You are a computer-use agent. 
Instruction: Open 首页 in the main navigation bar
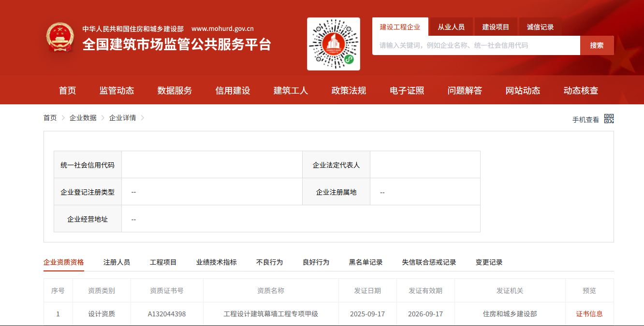(67, 90)
